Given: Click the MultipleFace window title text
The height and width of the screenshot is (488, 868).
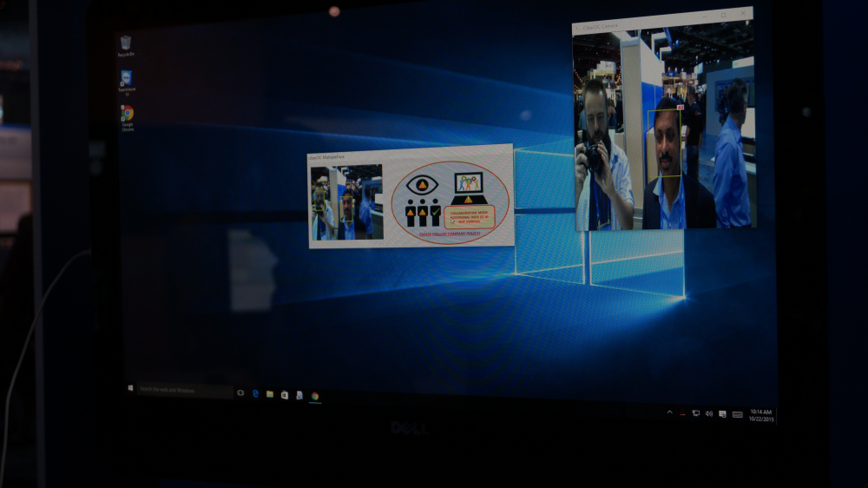Looking at the screenshot, I should click(326, 157).
